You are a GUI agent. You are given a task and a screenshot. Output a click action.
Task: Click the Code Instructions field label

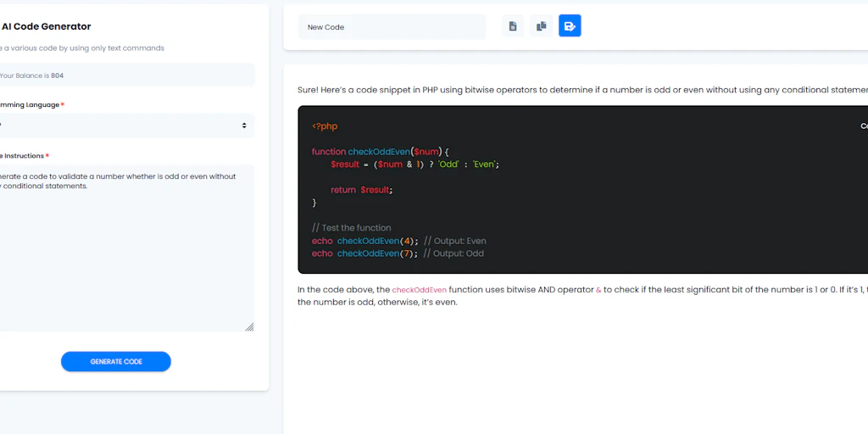pos(25,156)
